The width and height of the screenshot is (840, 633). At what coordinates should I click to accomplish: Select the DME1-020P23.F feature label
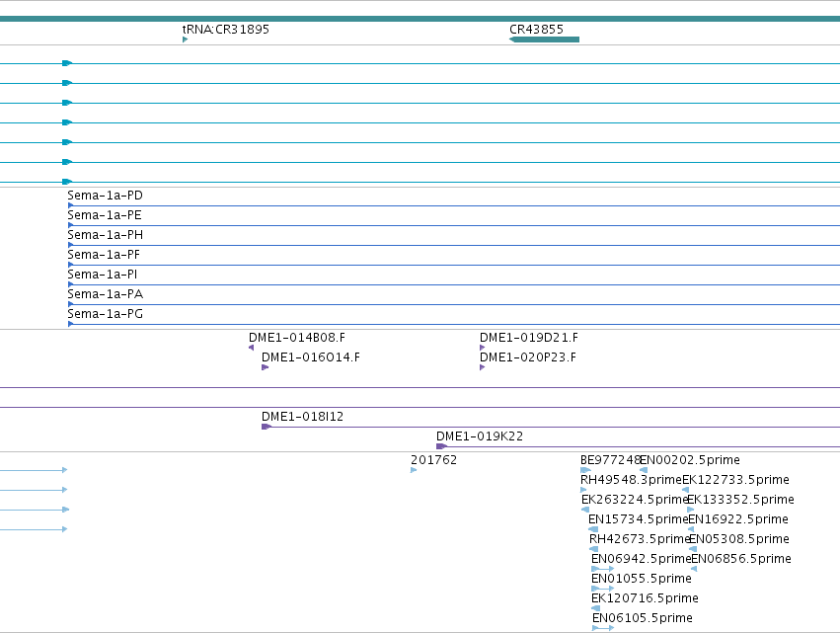(528, 357)
